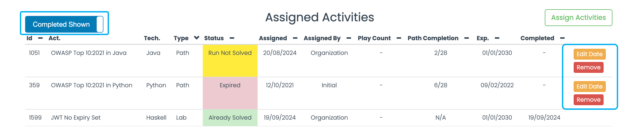
Task: Select the pink Expired status cell
Action: tap(230, 93)
